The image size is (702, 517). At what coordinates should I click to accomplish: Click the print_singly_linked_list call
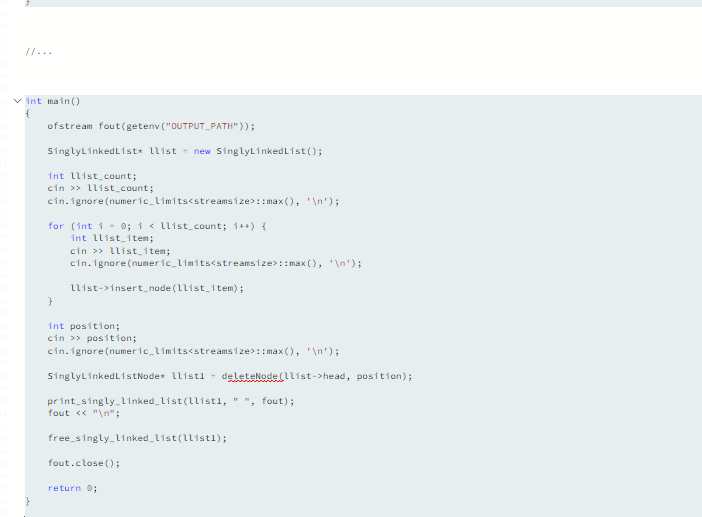pyautogui.click(x=171, y=401)
